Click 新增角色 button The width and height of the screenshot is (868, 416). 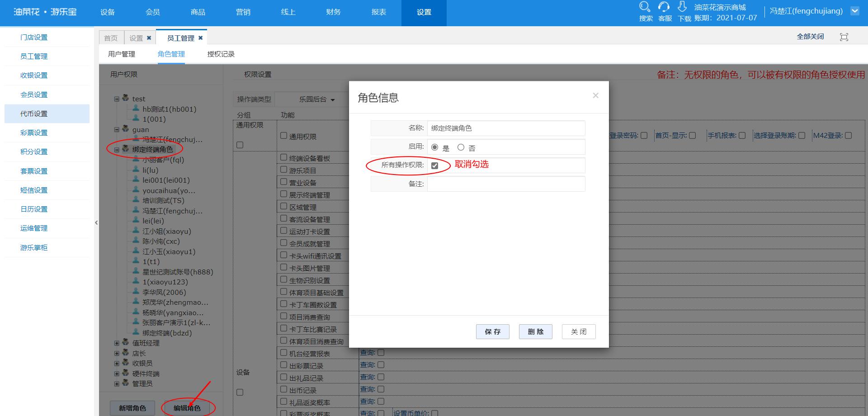[x=132, y=408]
